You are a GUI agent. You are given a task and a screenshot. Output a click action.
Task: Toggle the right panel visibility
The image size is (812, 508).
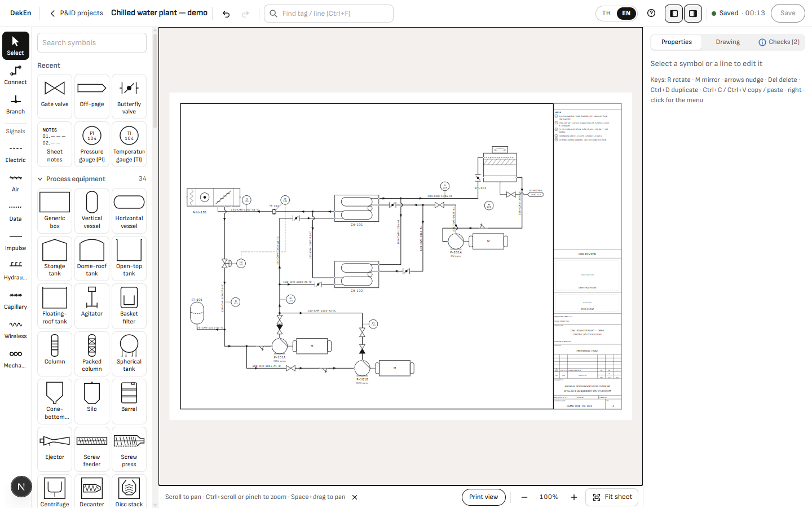(x=693, y=14)
